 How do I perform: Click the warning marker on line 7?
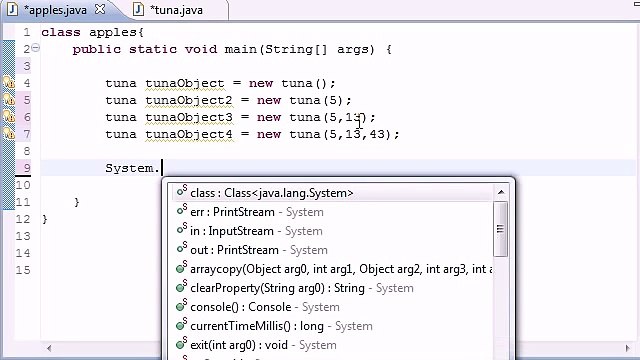coord(9,133)
